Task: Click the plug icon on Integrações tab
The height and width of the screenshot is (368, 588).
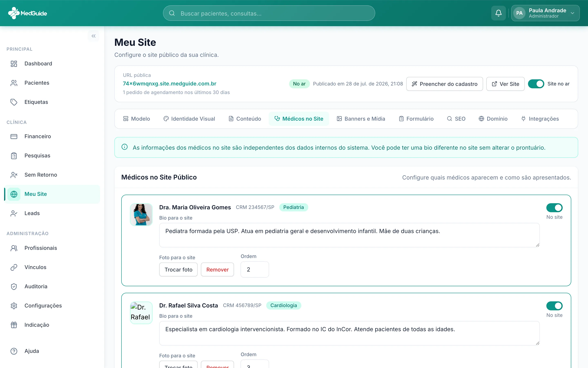Action: [524, 119]
